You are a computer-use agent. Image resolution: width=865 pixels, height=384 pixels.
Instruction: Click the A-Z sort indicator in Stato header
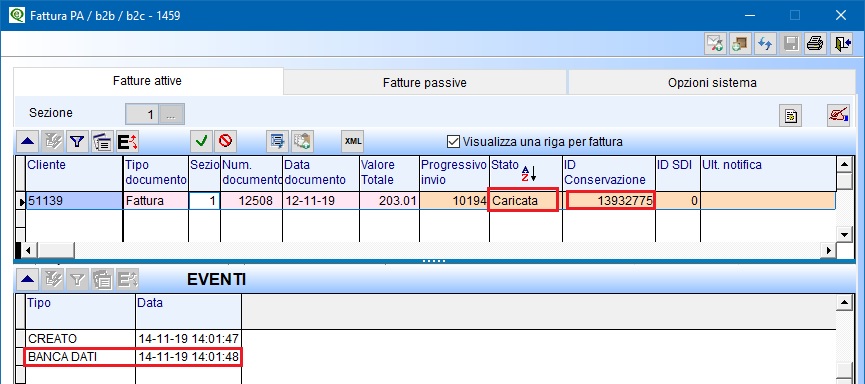529,173
